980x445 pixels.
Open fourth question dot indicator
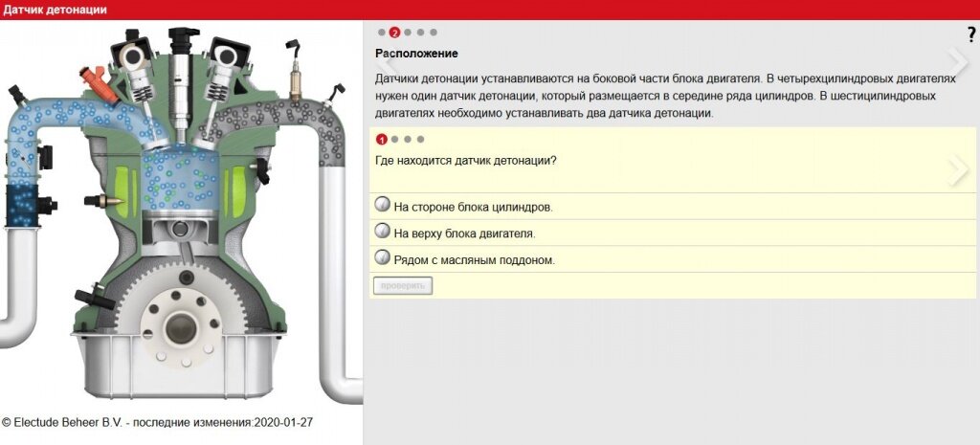[x=420, y=140]
